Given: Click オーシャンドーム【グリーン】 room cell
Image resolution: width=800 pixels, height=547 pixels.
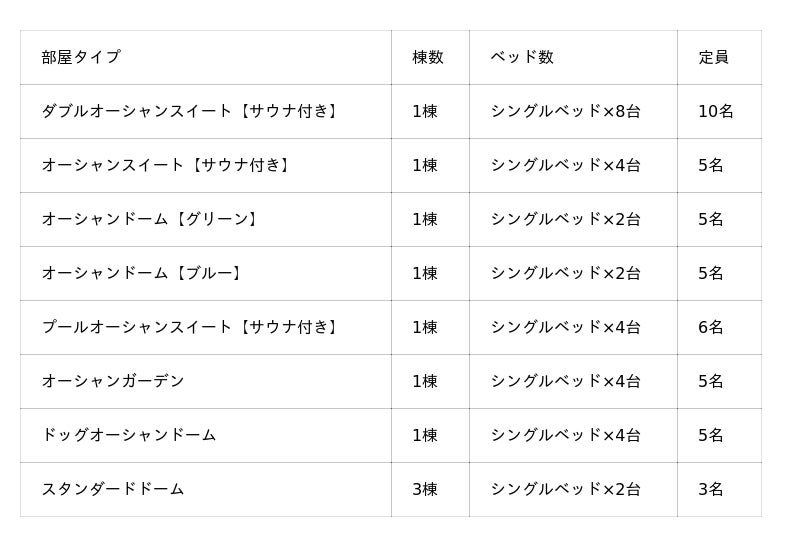Looking at the screenshot, I should (x=151, y=219).
